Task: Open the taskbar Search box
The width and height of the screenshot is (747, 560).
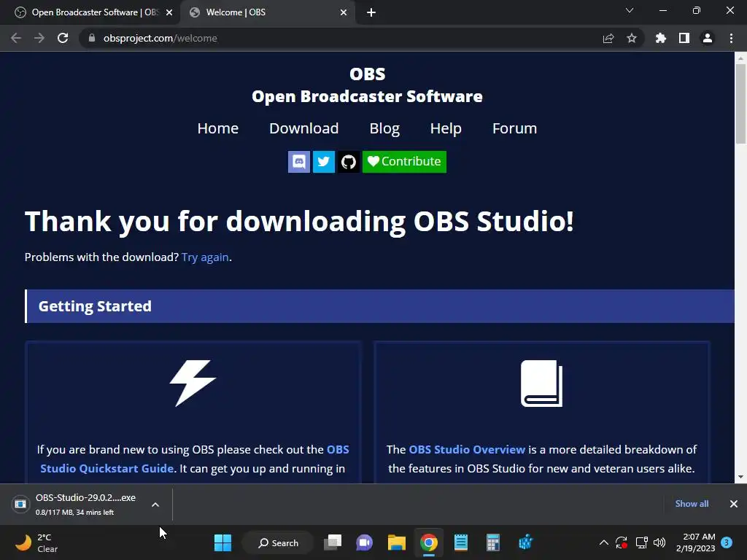Action: (x=278, y=542)
